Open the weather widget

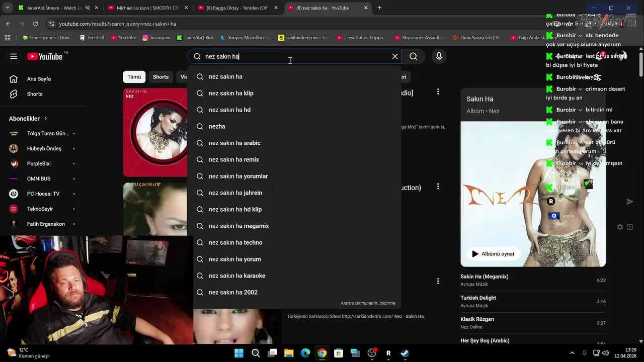coord(29,353)
